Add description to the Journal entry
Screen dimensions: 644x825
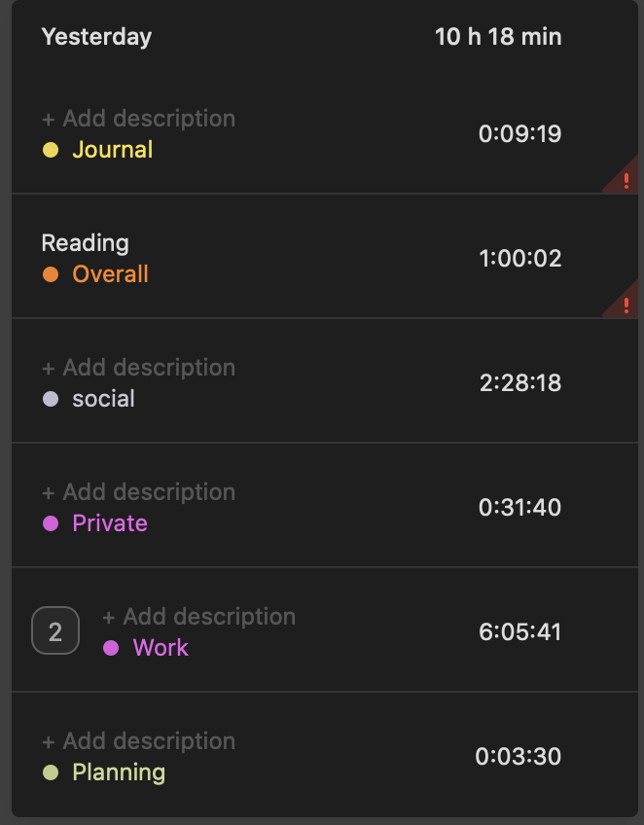[x=138, y=119]
